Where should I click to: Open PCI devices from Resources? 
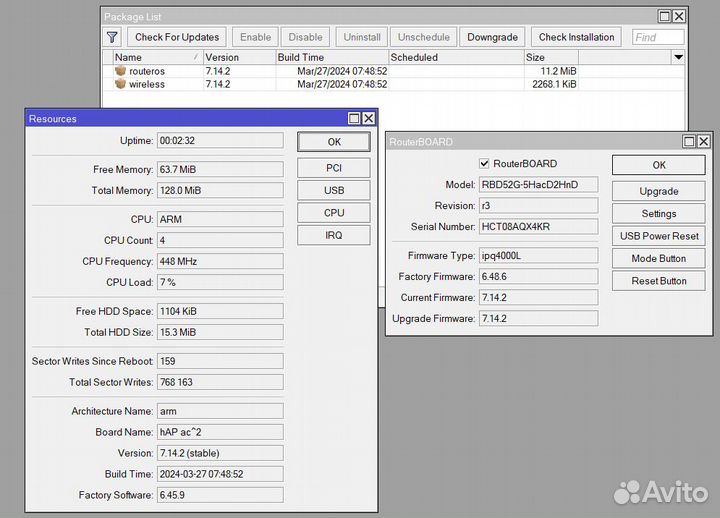click(x=334, y=168)
